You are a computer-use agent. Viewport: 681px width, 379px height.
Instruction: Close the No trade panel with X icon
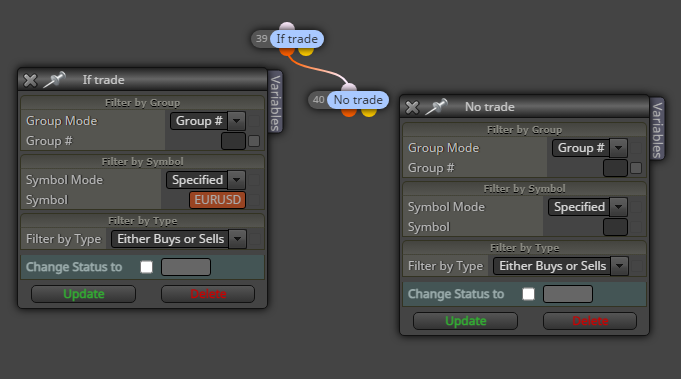coord(412,107)
